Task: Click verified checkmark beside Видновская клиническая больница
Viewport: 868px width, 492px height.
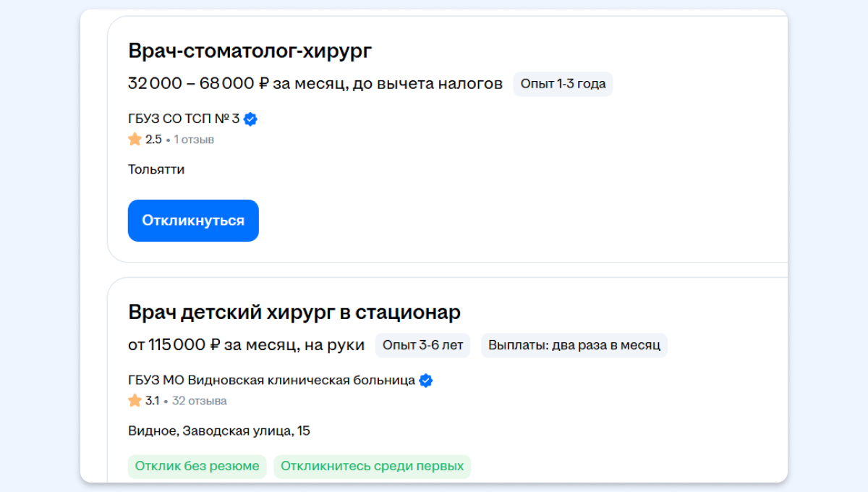Action: [x=426, y=381]
